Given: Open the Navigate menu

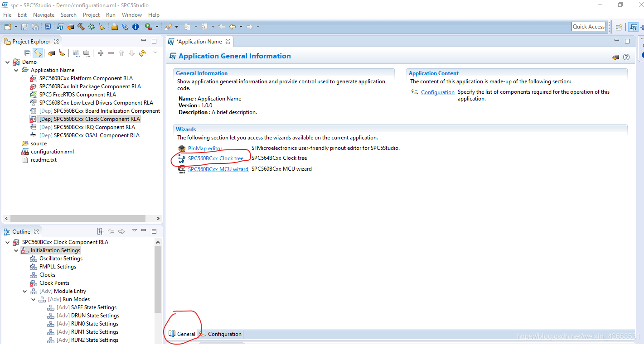Looking at the screenshot, I should (44, 15).
